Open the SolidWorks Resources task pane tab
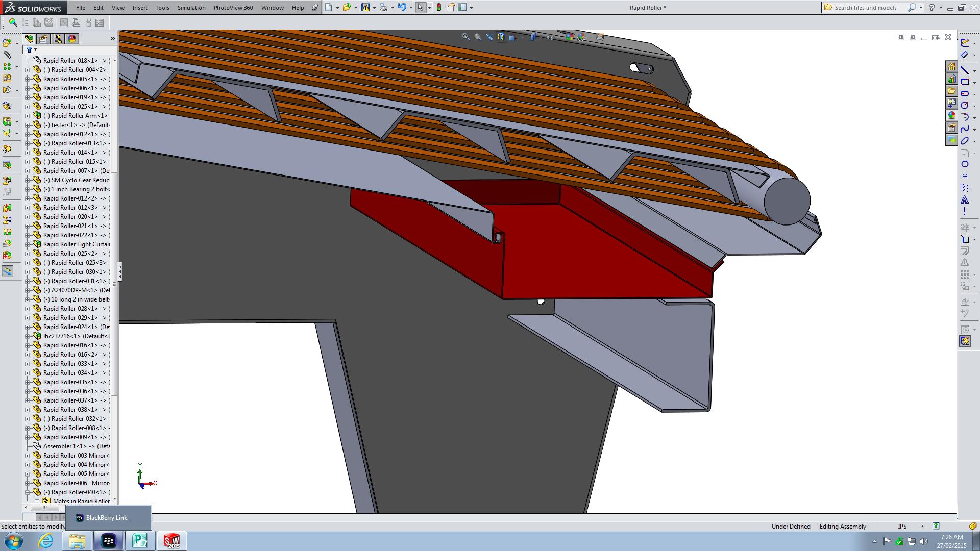980x551 pixels. [x=951, y=67]
